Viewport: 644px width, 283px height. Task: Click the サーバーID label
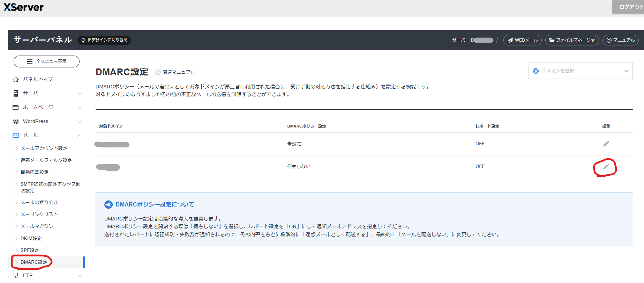click(463, 40)
